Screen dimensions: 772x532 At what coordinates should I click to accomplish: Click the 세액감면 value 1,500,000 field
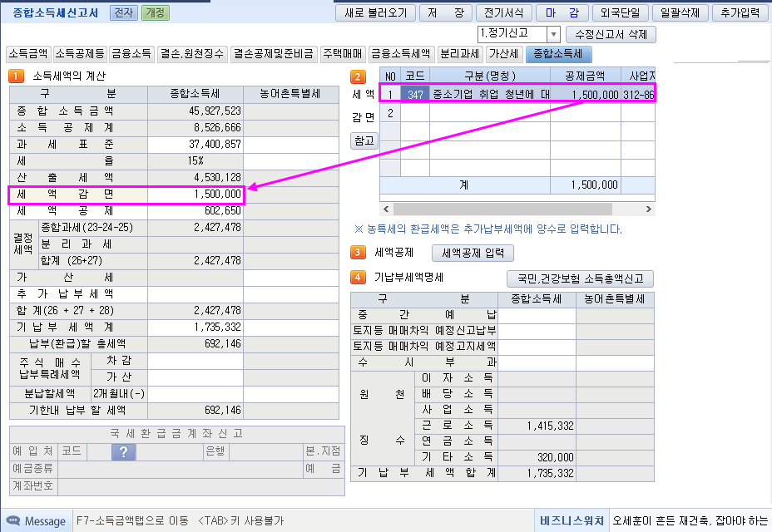click(x=195, y=194)
